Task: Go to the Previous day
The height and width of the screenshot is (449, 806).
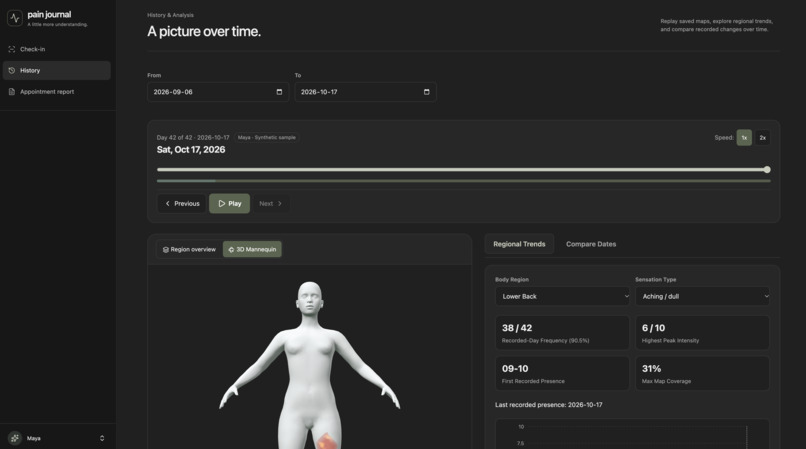Action: pyautogui.click(x=182, y=204)
